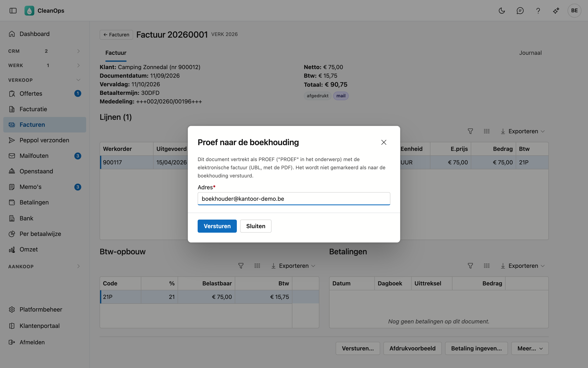Close the Proef naar de boekhouding dialog

click(384, 142)
